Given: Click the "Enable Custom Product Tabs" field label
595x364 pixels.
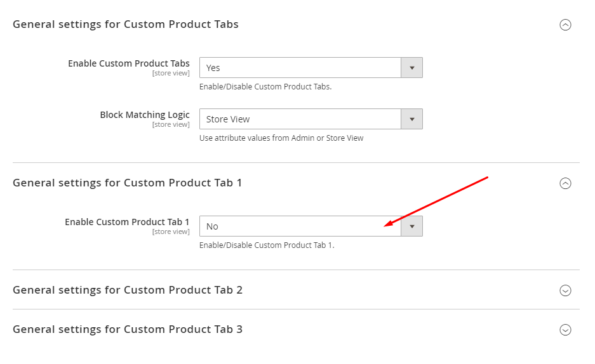Looking at the screenshot, I should coord(129,63).
